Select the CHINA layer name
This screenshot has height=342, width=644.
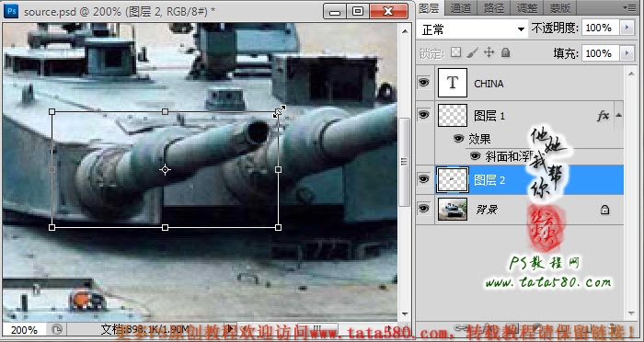point(489,84)
